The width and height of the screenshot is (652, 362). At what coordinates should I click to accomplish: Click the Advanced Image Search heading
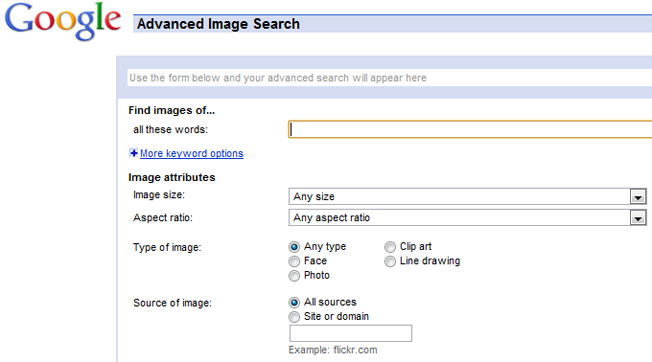(218, 24)
